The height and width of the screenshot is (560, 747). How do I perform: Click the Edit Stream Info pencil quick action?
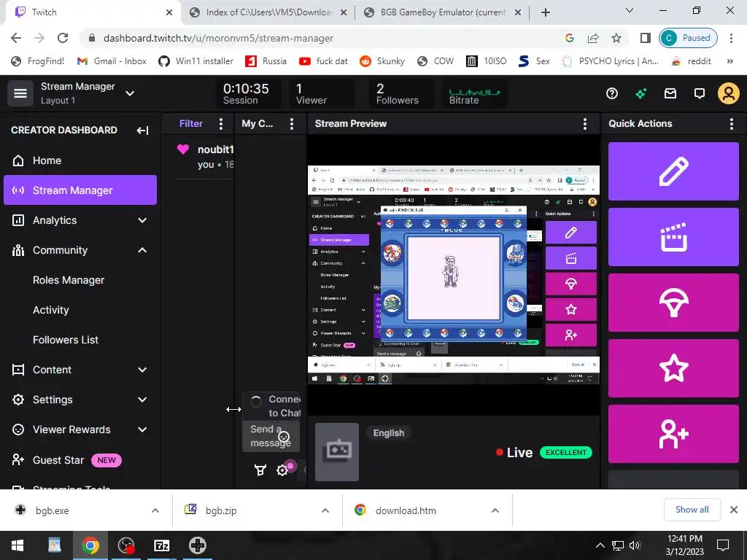(673, 171)
